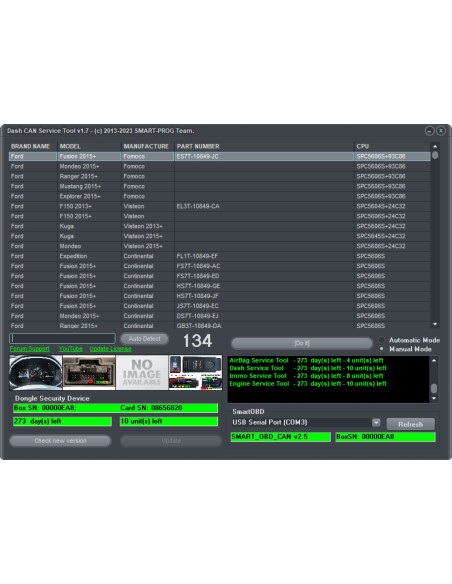Select the Kuga Visteon 2015+ row
The width and height of the screenshot is (452, 584).
219,236
